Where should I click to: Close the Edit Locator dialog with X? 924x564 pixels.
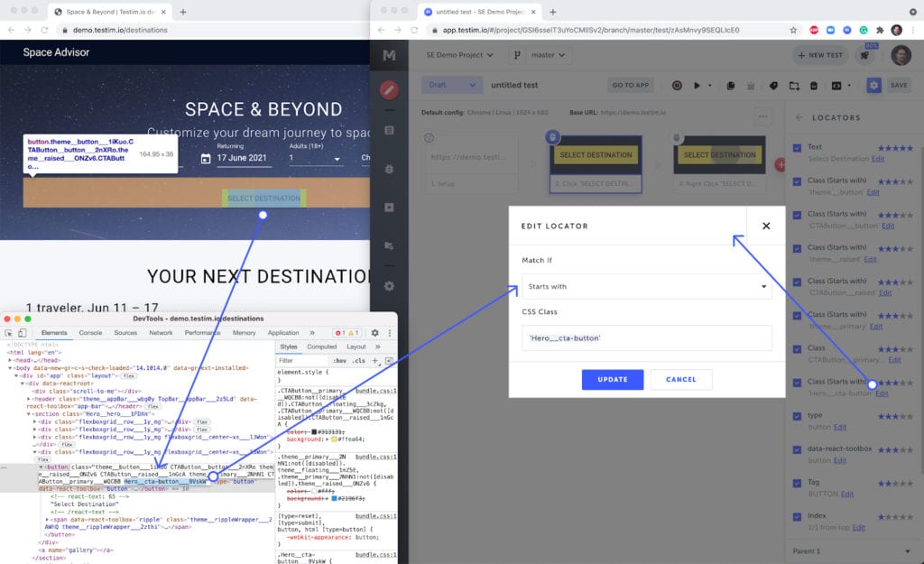(766, 226)
